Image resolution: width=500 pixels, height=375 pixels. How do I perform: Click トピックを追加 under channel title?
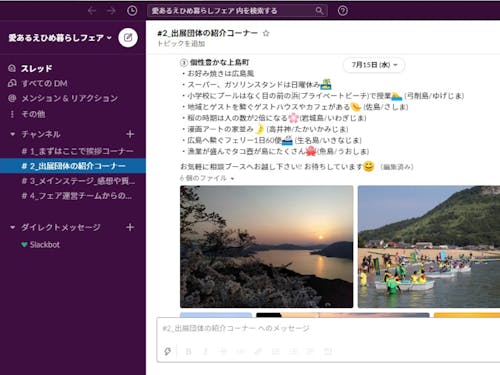tap(181, 44)
